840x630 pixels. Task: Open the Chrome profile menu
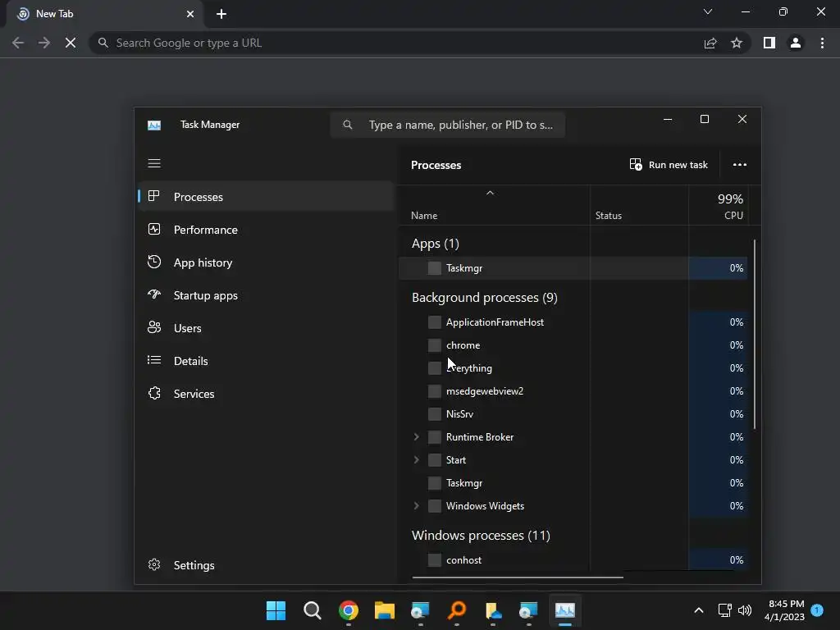click(x=796, y=43)
